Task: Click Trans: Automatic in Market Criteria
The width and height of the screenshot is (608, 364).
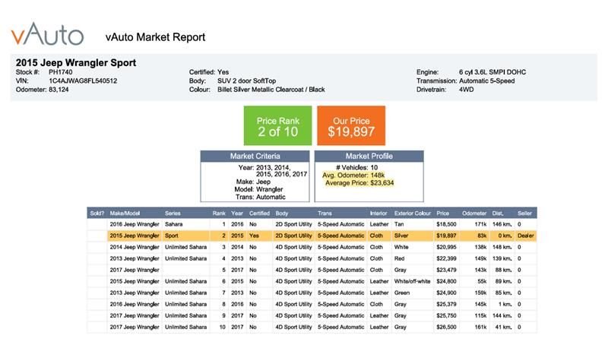Action: coord(261,197)
